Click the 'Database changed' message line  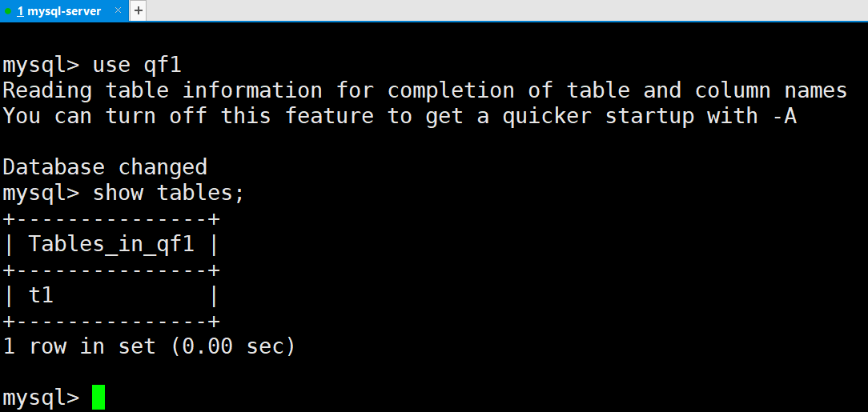(105, 167)
